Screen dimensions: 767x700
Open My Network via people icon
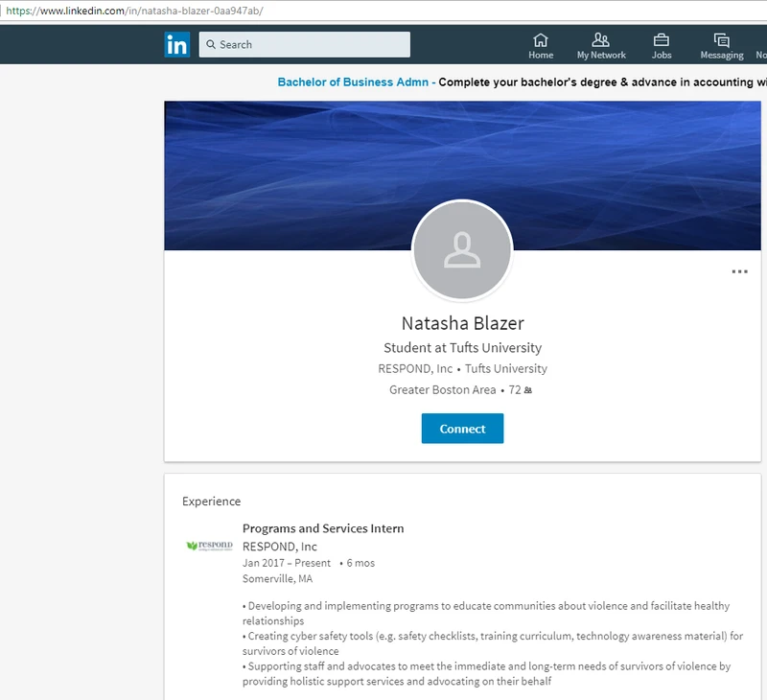(601, 39)
